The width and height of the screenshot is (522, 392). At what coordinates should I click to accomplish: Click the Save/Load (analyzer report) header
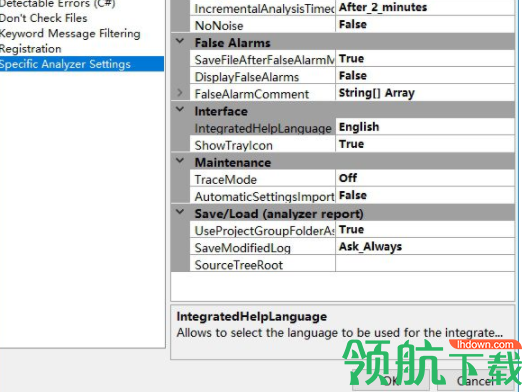pos(279,214)
